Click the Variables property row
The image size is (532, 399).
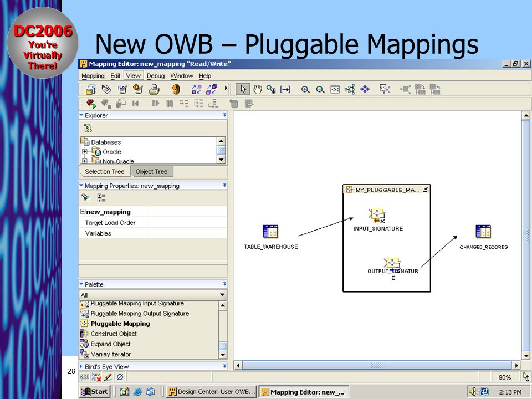[153, 233]
